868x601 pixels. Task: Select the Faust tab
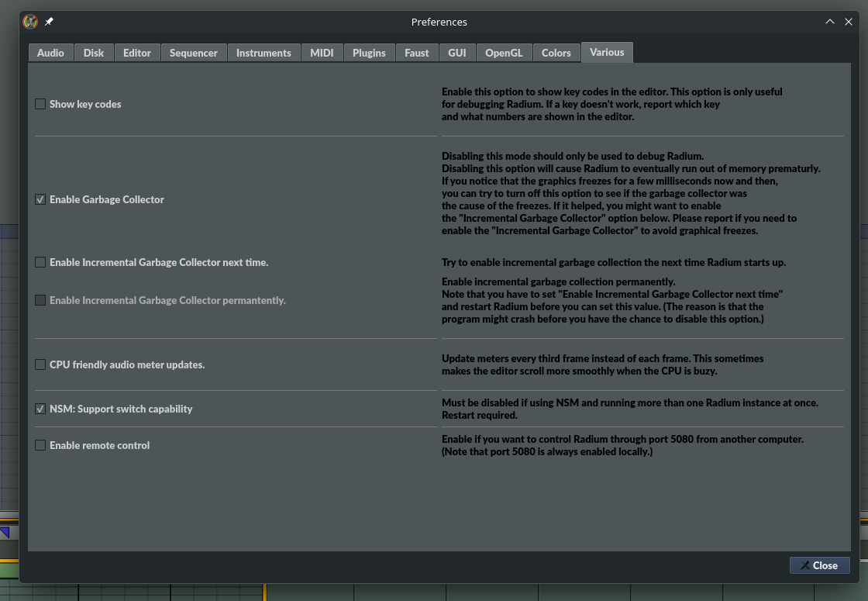(417, 53)
